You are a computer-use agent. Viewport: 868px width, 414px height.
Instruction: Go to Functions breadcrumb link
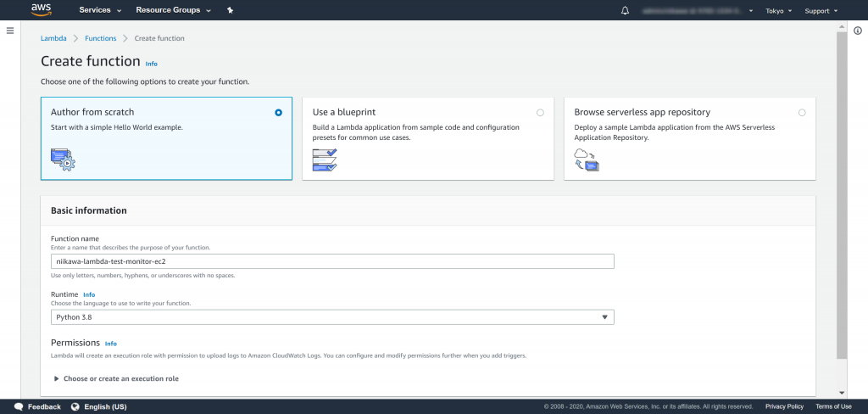[101, 38]
